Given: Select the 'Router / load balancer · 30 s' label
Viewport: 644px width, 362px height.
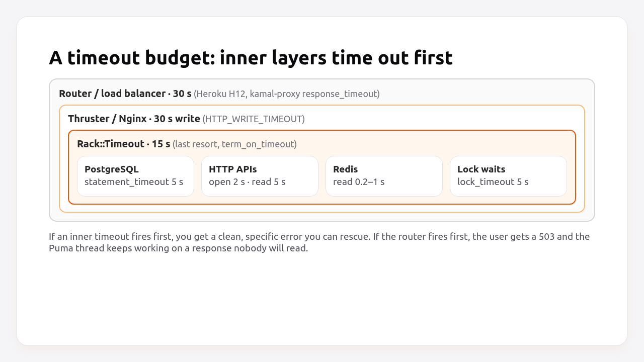Looking at the screenshot, I should 125,94.
